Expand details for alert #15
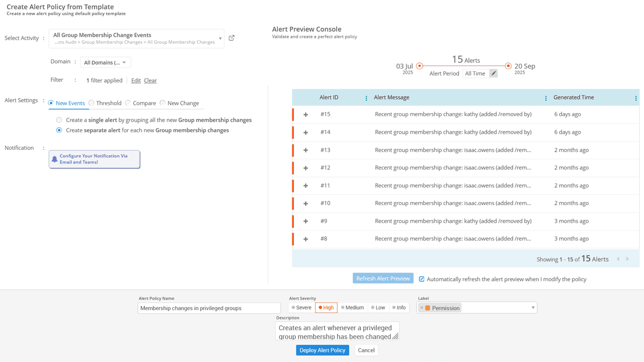The width and height of the screenshot is (644, 362). (305, 114)
